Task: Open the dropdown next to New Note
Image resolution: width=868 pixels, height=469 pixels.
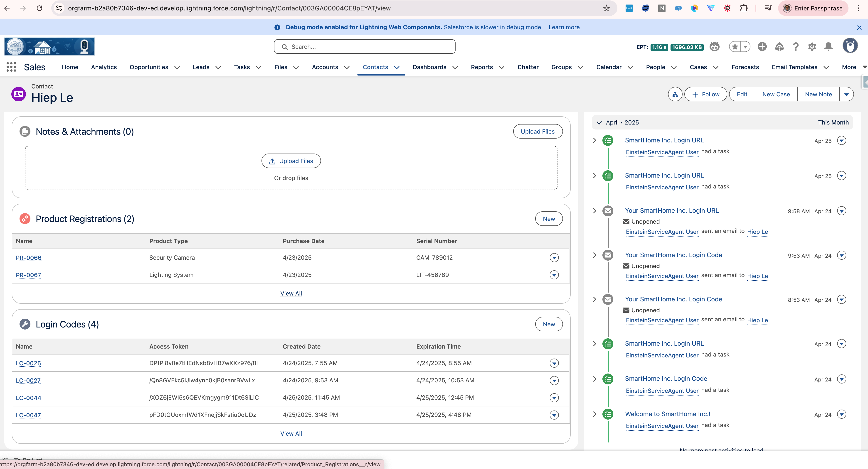Action: tap(846, 94)
